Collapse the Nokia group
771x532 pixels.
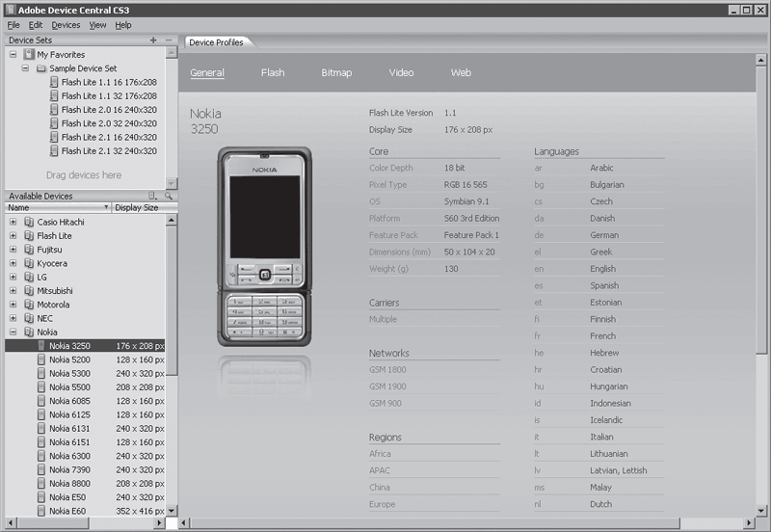tap(13, 332)
